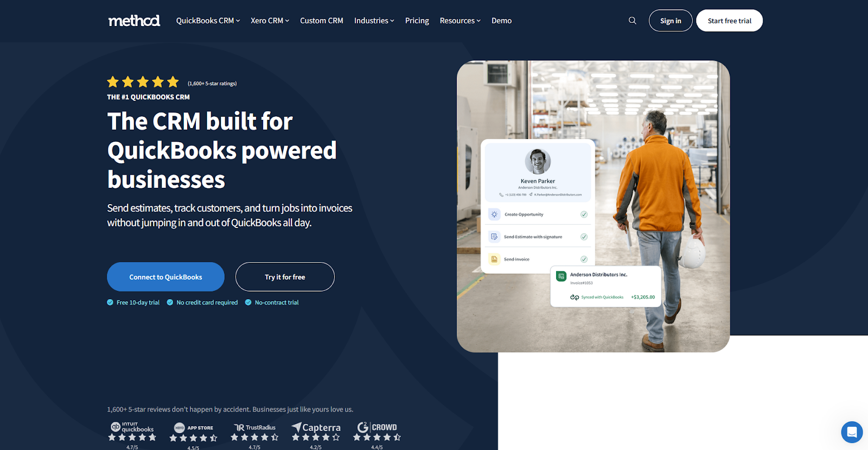Expand the Resources menu
Image resolution: width=868 pixels, height=450 pixels.
coord(460,21)
